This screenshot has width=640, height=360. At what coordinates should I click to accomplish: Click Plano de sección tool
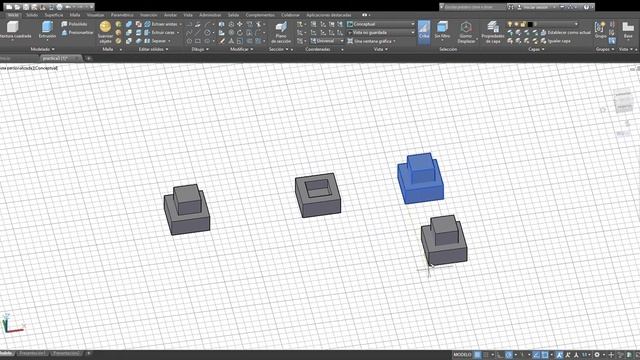(x=281, y=33)
